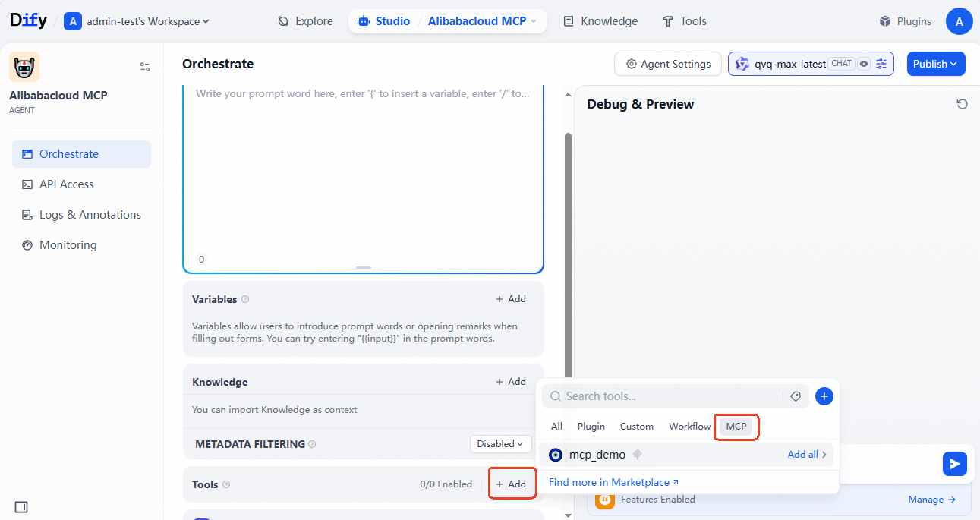Open API Access in the sidebar
This screenshot has width=980, height=520.
click(81, 184)
